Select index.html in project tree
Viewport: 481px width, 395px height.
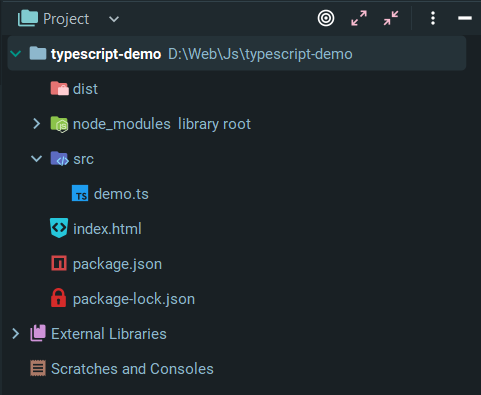tap(107, 229)
